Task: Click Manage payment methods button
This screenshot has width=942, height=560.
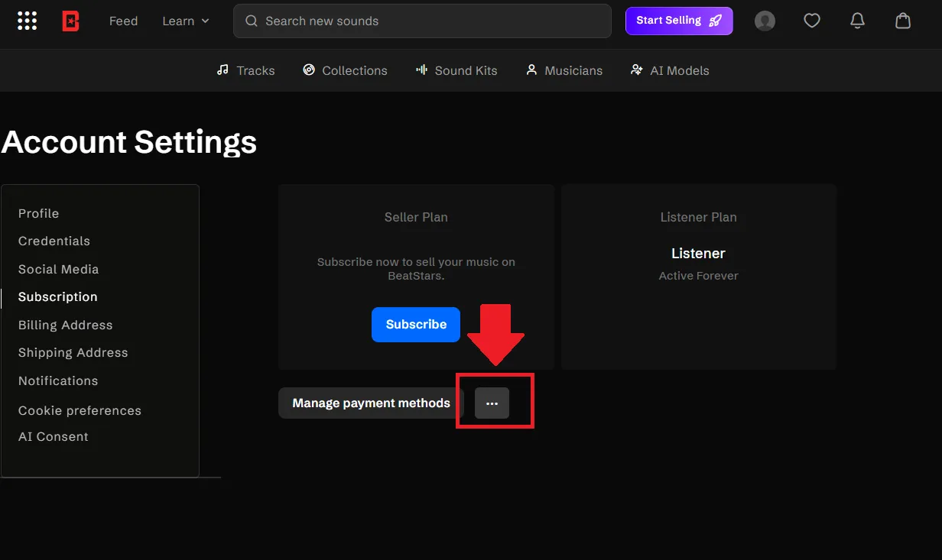Action: pos(371,403)
